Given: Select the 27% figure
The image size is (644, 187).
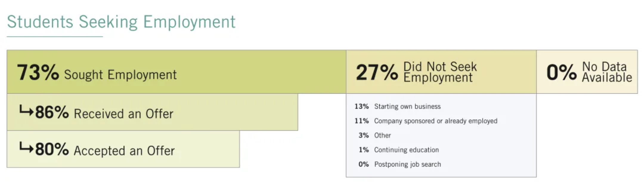Looking at the screenshot, I should coord(377,72).
